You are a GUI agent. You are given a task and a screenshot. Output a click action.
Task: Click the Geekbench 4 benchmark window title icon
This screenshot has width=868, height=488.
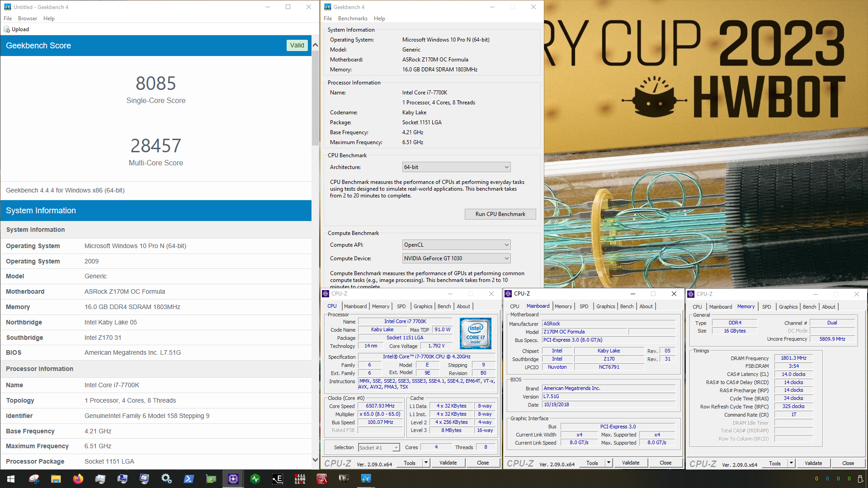328,7
